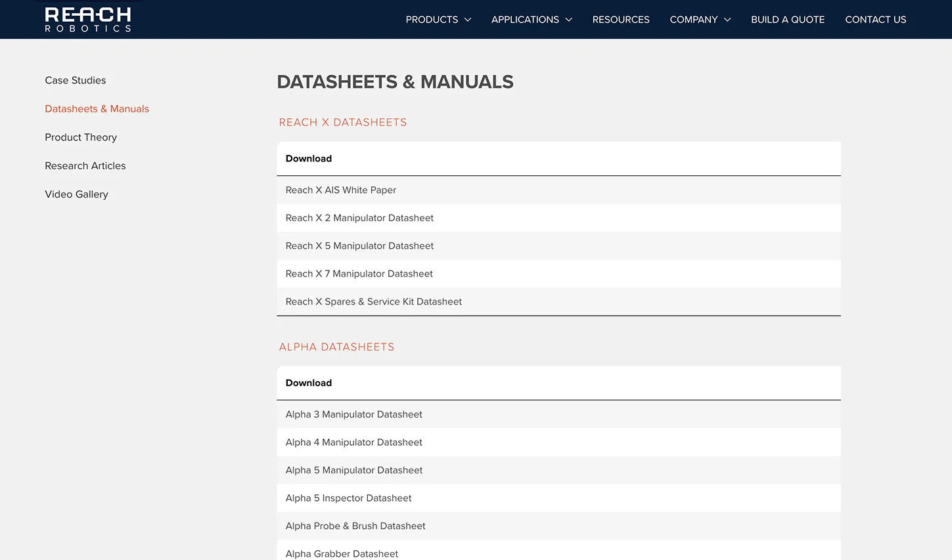952x560 pixels.
Task: Download Alpha 4 Manipulator Datasheet
Action: [x=354, y=442]
